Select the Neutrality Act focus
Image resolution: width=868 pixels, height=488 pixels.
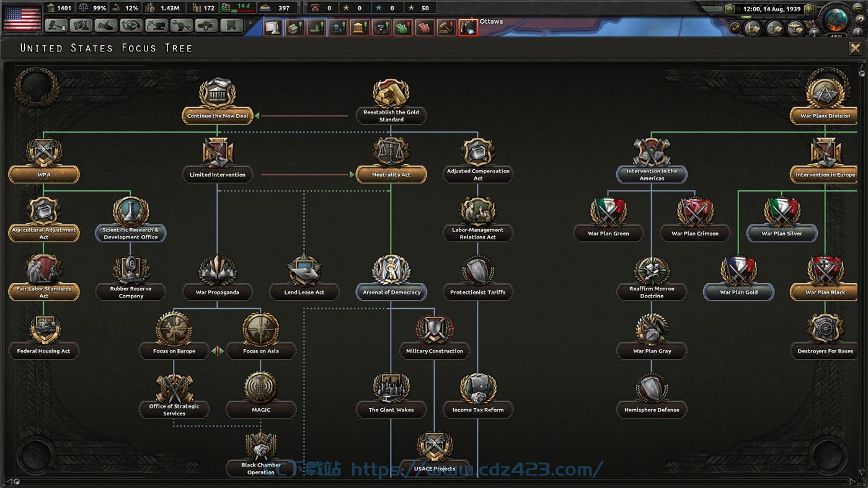(x=391, y=160)
